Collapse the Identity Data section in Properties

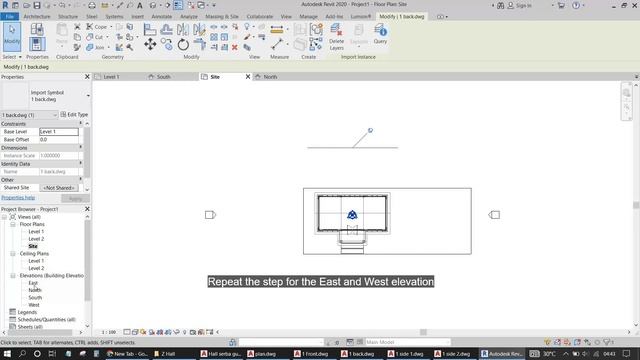coord(81,163)
